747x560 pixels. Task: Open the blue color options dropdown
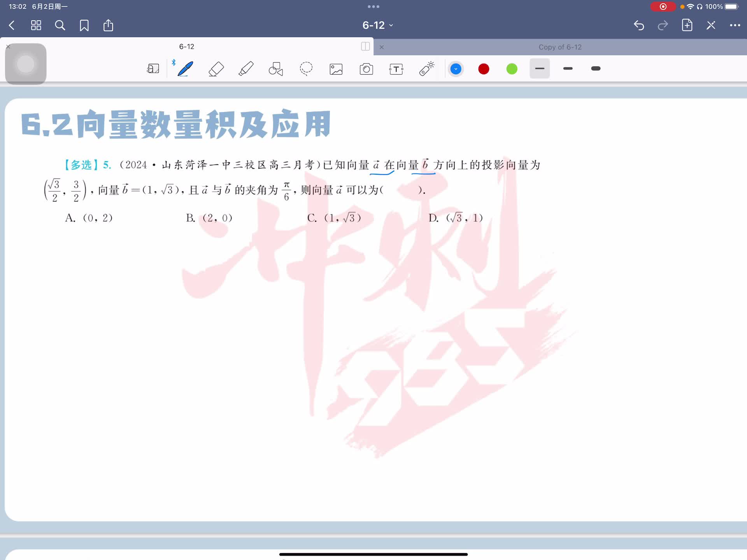pyautogui.click(x=456, y=69)
